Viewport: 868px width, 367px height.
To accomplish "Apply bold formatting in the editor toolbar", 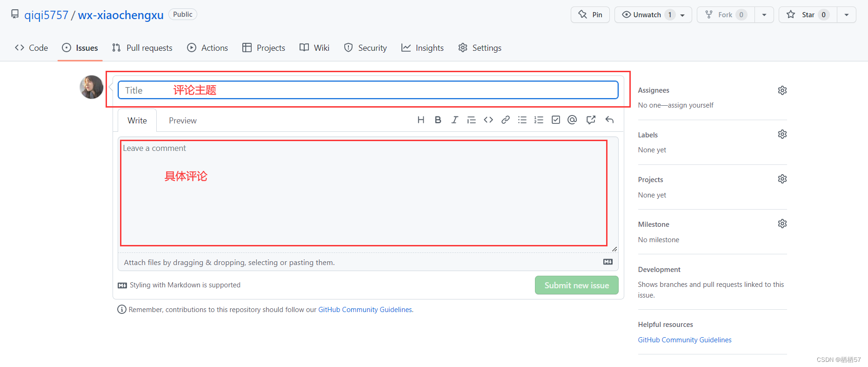I will (x=438, y=120).
